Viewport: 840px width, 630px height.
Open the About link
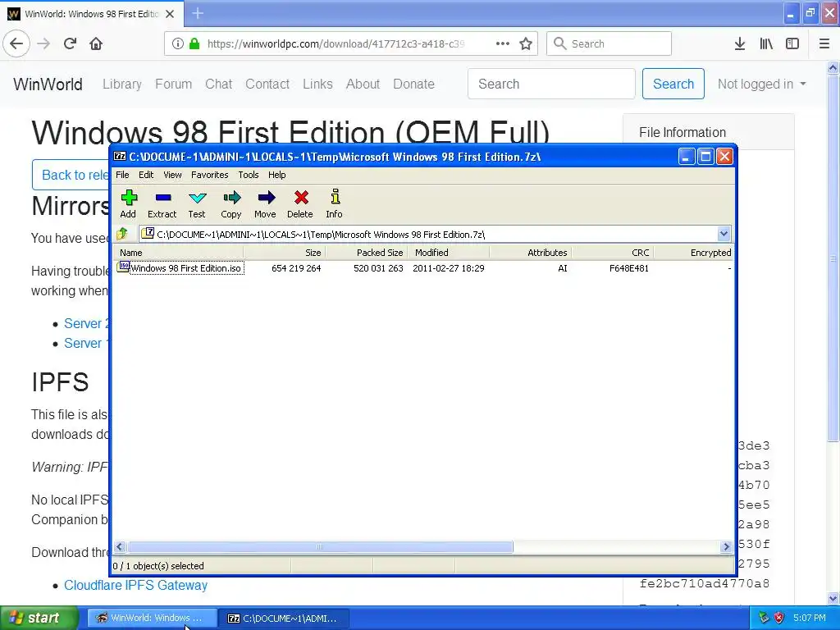click(x=363, y=84)
